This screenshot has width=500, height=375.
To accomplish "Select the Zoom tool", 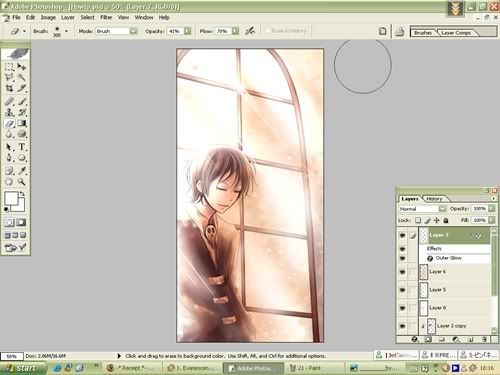I will click(22, 182).
